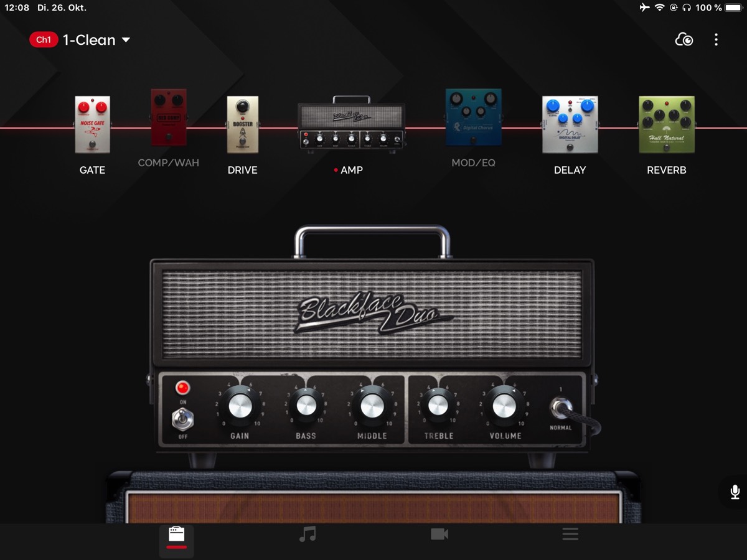Select the Digital Chorus pedal
Screen dimensions: 747x560
click(473, 117)
